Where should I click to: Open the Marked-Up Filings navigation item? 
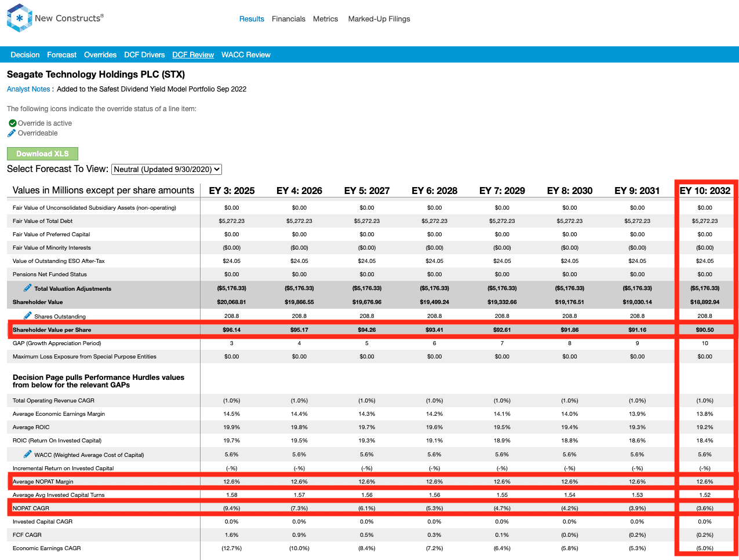pyautogui.click(x=379, y=19)
